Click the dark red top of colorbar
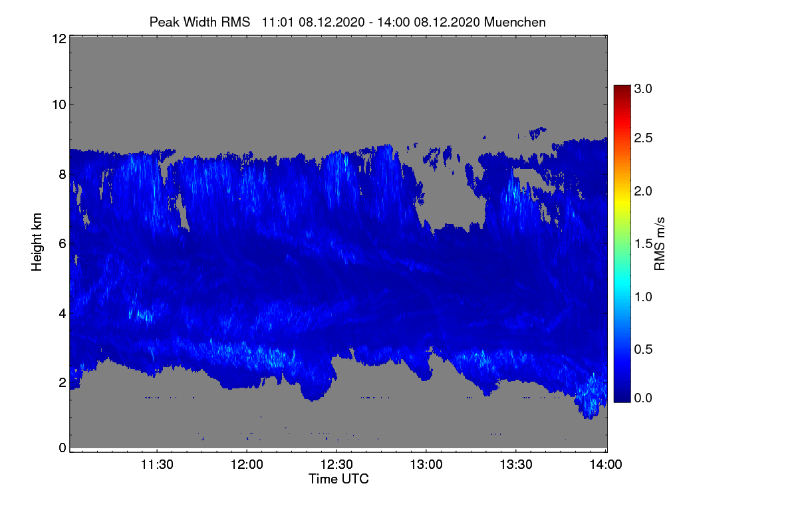This screenshot has height=532, width=798. [x=622, y=90]
